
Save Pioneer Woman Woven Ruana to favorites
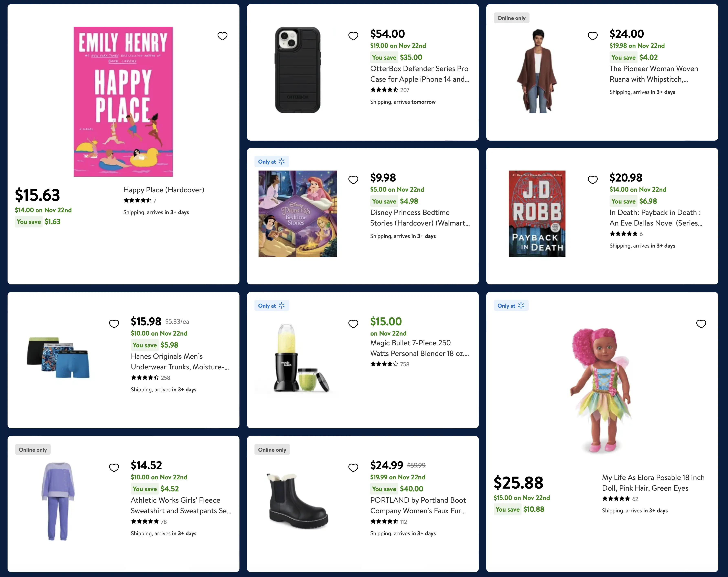pos(593,36)
